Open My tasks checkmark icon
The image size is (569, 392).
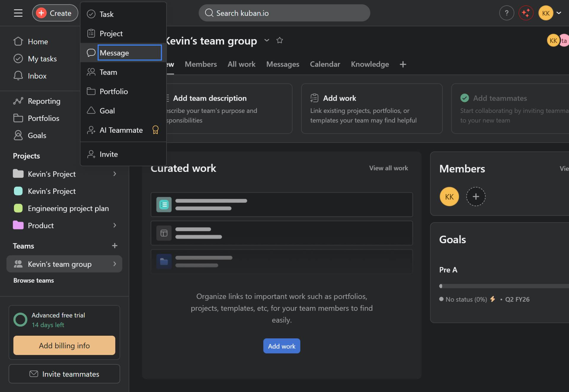coord(18,59)
